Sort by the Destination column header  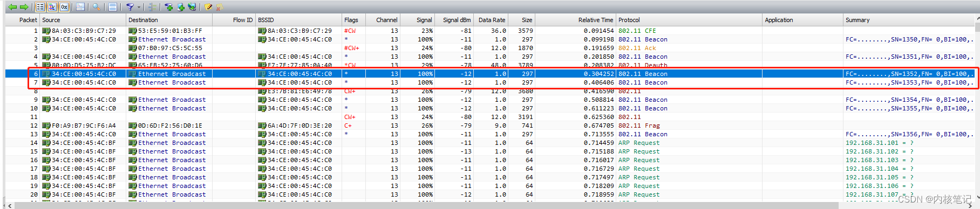point(169,20)
